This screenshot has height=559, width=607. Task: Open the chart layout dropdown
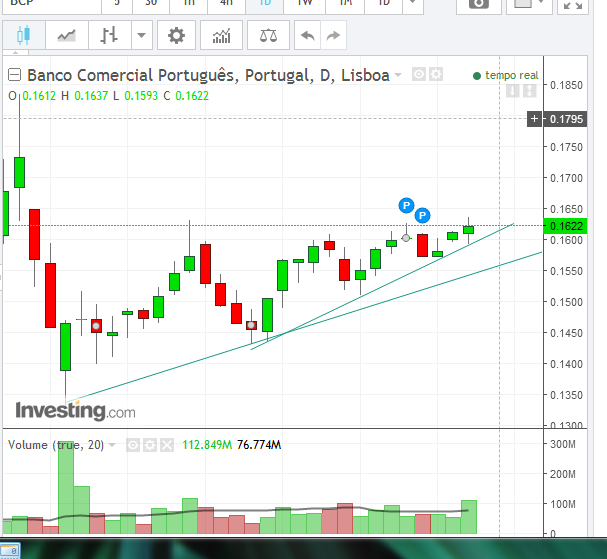[x=529, y=6]
